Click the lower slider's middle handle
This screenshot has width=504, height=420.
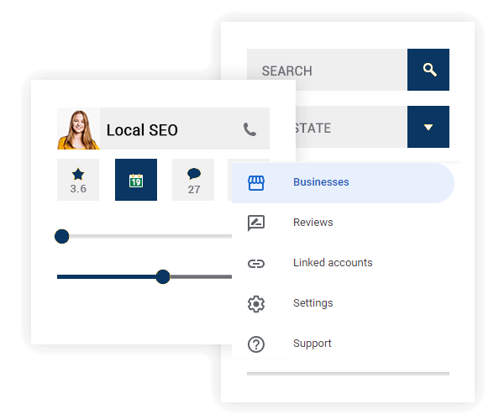[163, 276]
